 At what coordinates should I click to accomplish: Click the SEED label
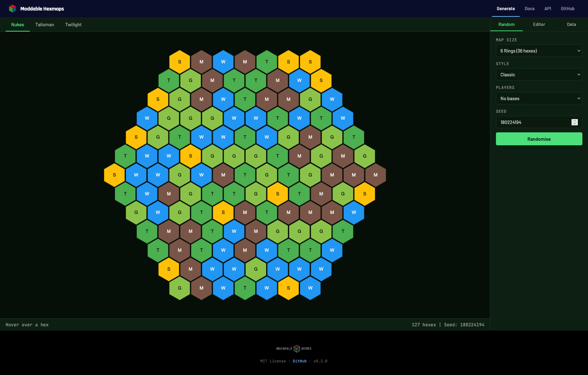click(x=501, y=111)
